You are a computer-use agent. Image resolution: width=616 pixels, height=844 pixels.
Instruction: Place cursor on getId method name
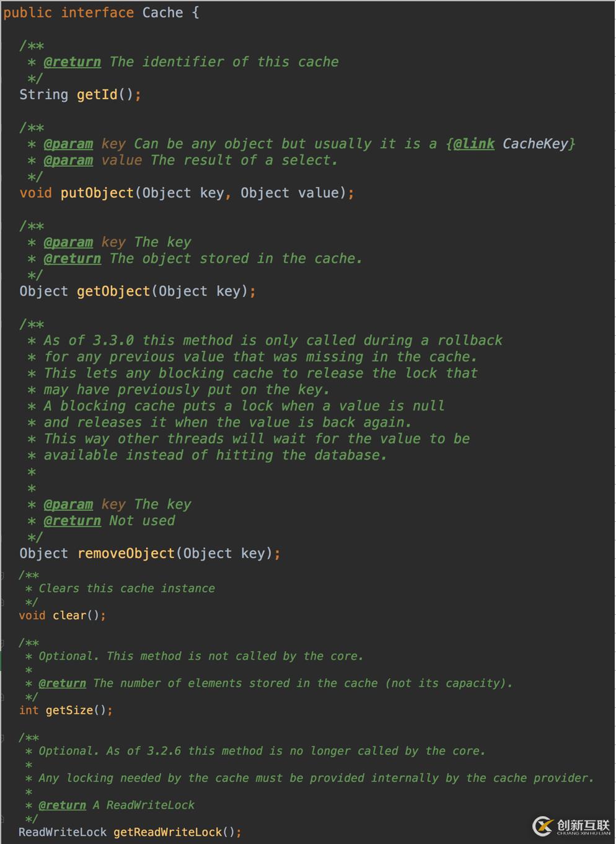tap(97, 95)
